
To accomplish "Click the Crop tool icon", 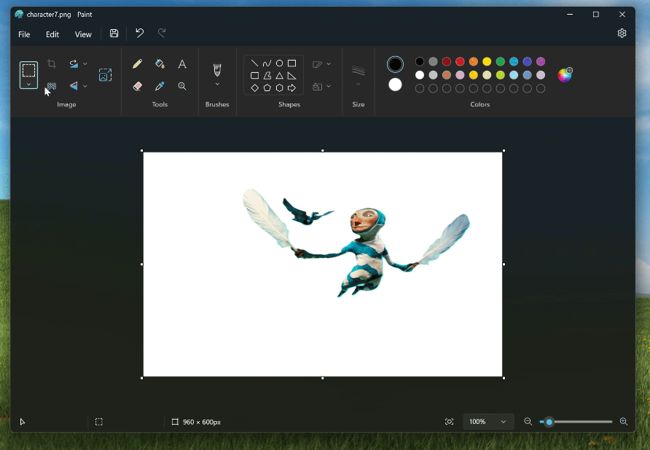I will click(52, 63).
